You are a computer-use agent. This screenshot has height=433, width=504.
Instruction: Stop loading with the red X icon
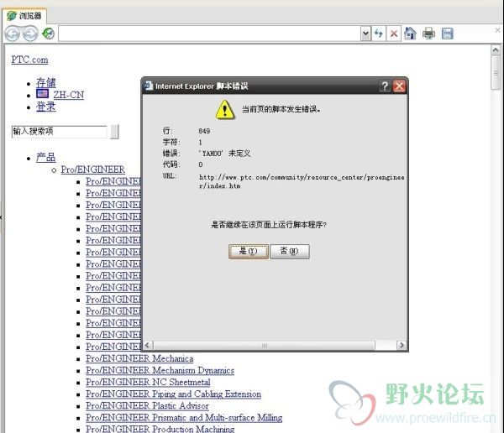click(x=394, y=34)
